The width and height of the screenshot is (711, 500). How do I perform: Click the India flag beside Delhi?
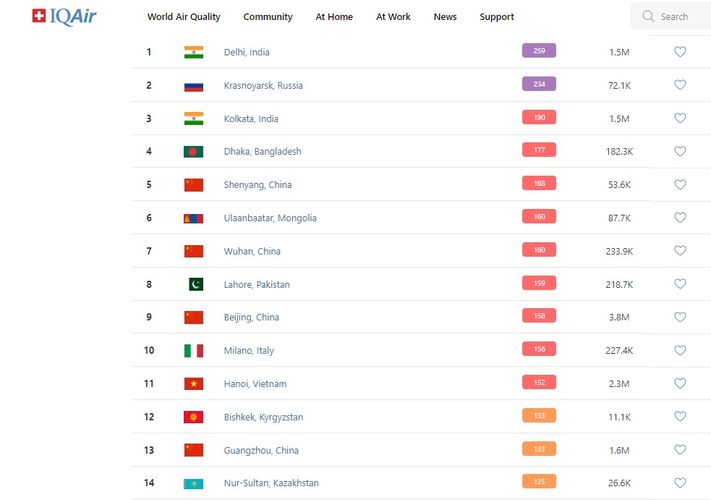[x=193, y=52]
